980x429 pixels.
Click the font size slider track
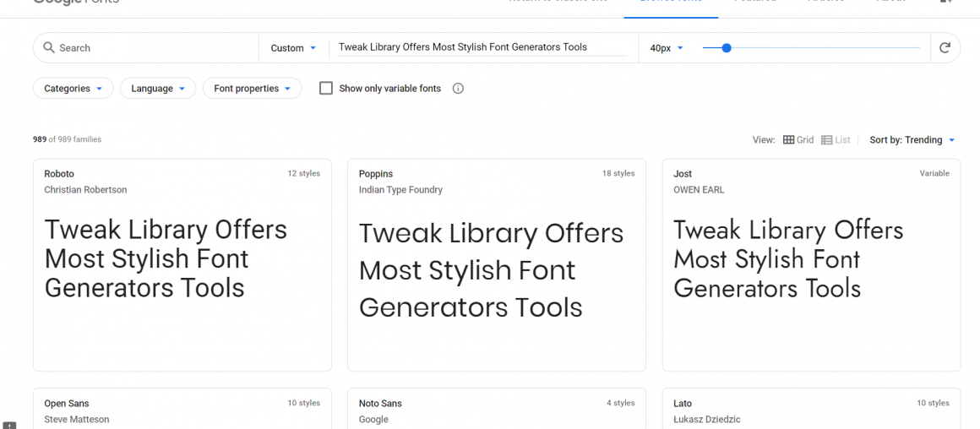click(x=811, y=47)
